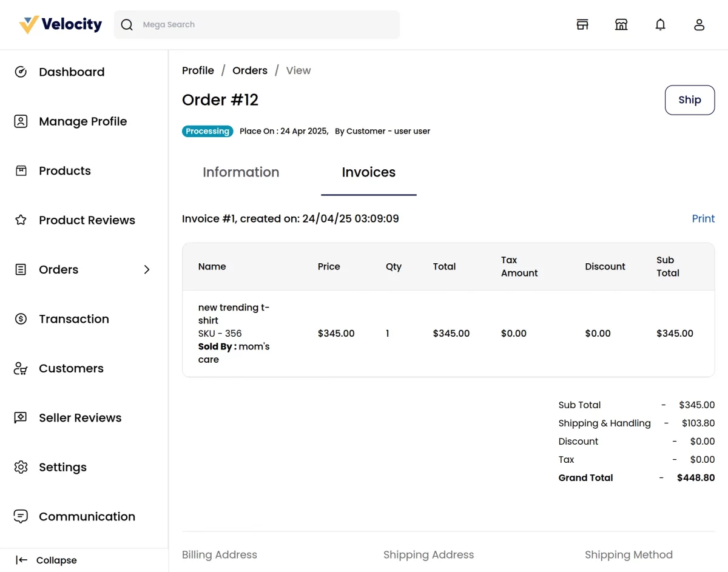Image resolution: width=728 pixels, height=572 pixels.
Task: Open Product Reviews from the sidebar
Action: tap(21, 220)
